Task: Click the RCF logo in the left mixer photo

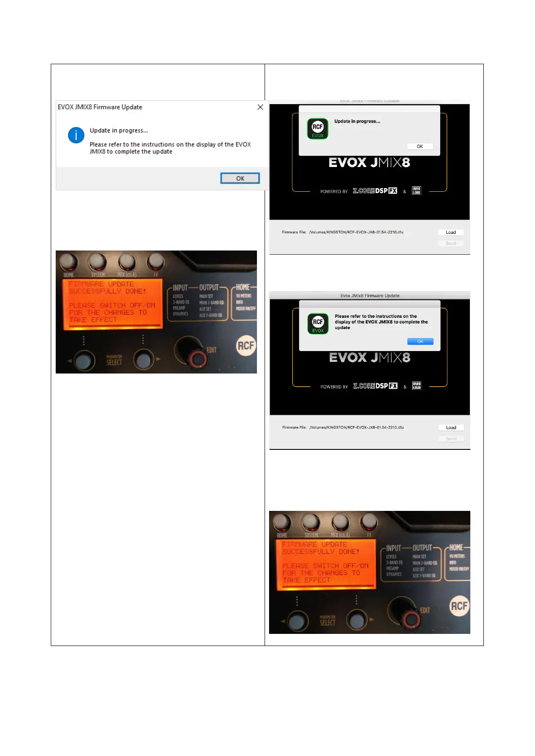Action: click(x=246, y=346)
